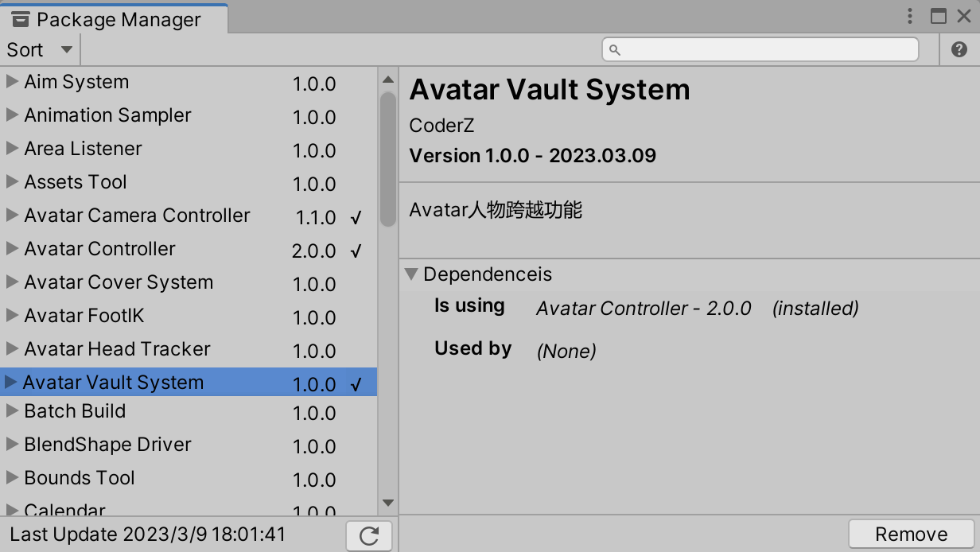980x552 pixels.
Task: Click the Avatar Vault System title heading
Action: pos(550,89)
